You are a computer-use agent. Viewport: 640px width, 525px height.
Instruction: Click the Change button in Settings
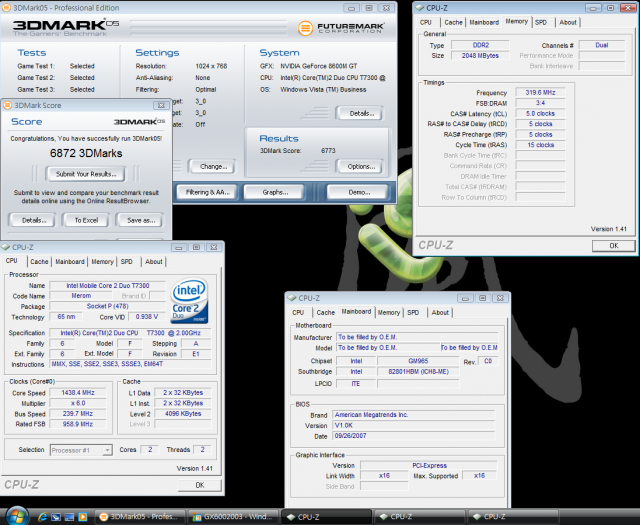(x=213, y=167)
